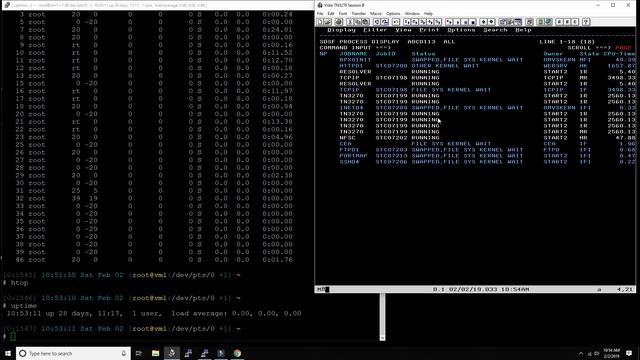The image size is (640, 360).
Task: Click the 'uptime' command line in the terminal
Action: click(x=20, y=305)
